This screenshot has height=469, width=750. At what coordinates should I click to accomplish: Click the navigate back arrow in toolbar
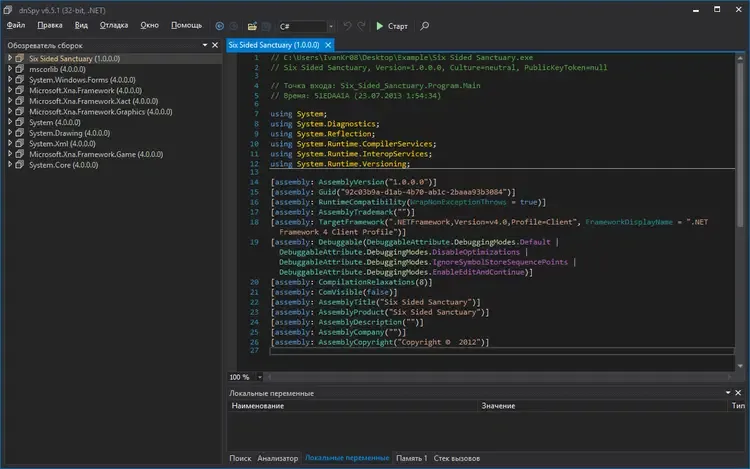tap(220, 25)
